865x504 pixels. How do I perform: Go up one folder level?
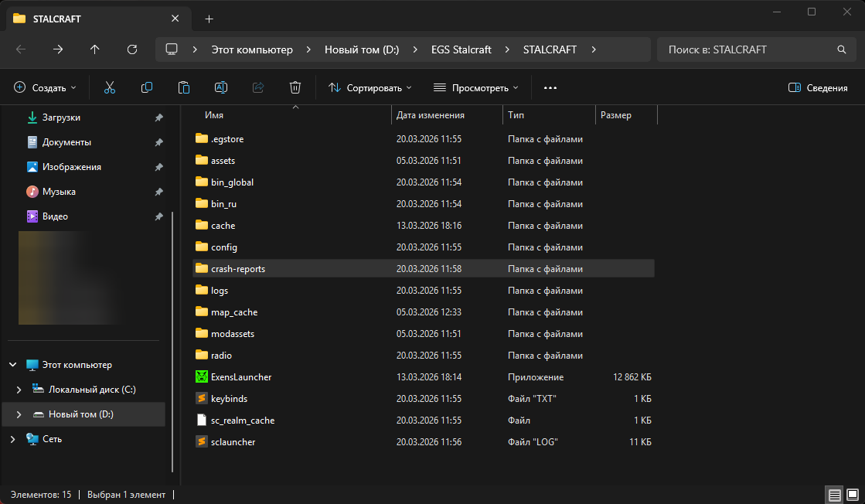coord(95,49)
